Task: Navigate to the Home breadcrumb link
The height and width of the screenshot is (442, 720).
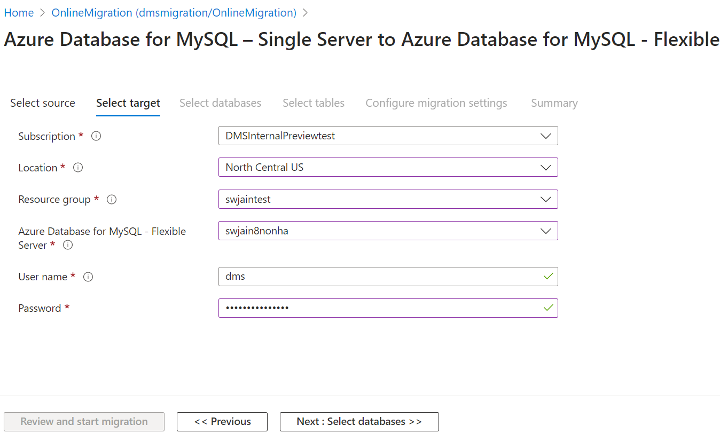Action: coord(19,13)
